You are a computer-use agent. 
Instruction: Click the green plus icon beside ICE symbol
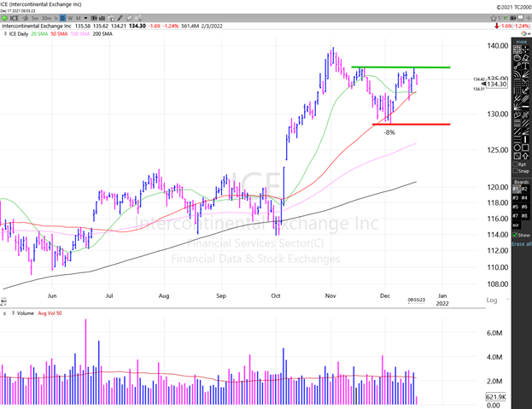4,18
